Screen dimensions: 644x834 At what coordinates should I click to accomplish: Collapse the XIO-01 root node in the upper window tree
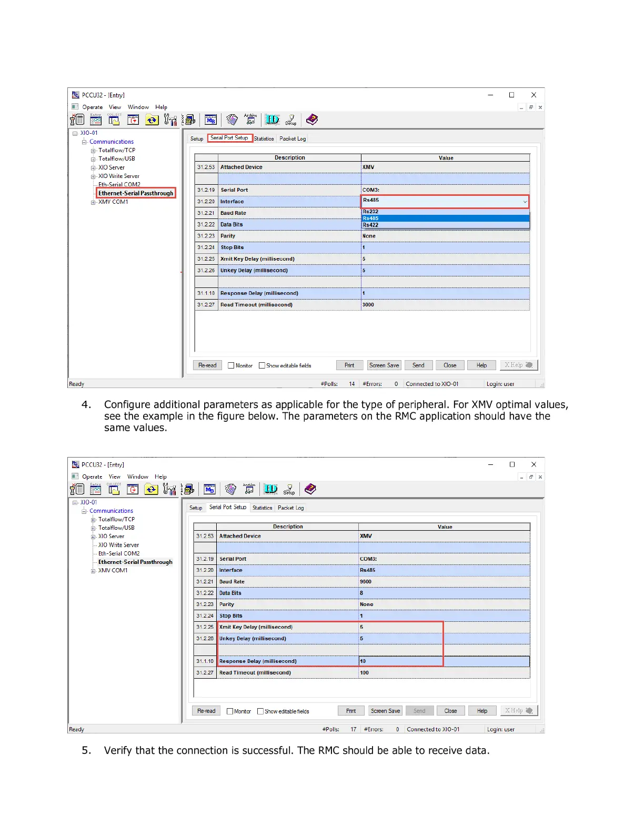75,134
